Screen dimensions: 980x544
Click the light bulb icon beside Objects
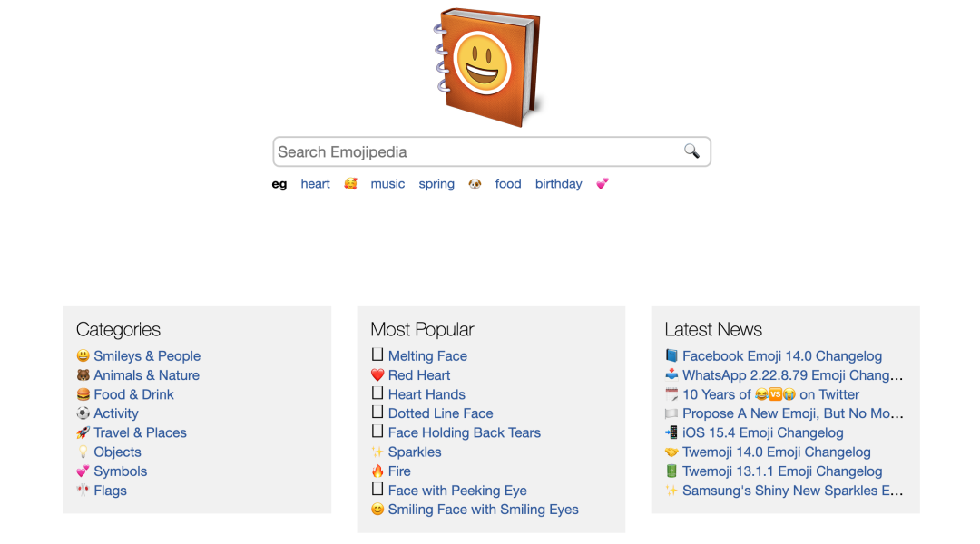tap(83, 452)
